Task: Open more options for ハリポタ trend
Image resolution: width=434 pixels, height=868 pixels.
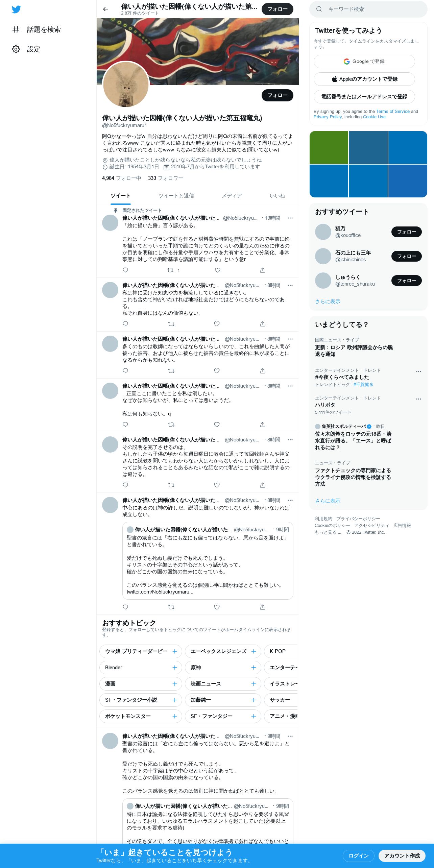Action: pos(418,399)
